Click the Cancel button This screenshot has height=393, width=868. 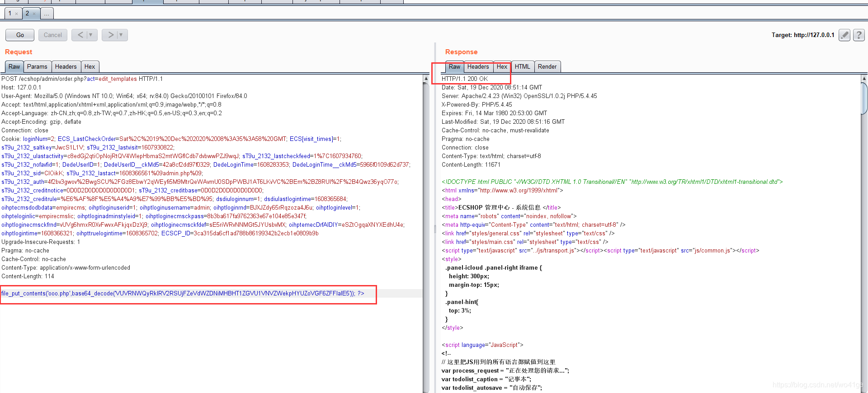(53, 35)
